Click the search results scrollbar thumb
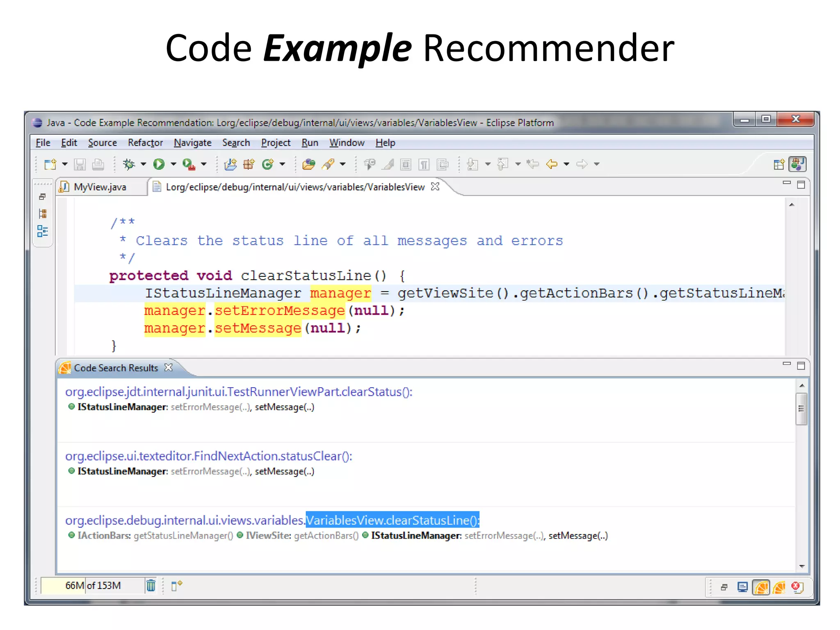 click(801, 409)
